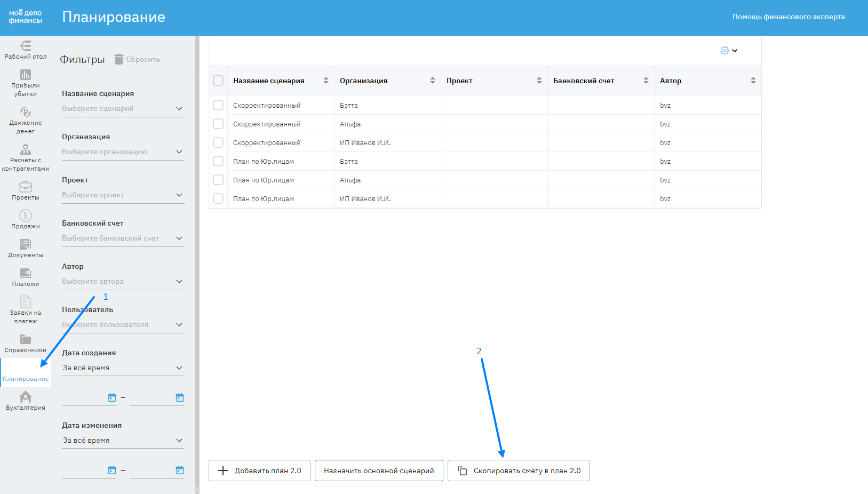This screenshot has width=868, height=494.
Task: Click Скопировать смету в план 2.0
Action: coord(519,471)
